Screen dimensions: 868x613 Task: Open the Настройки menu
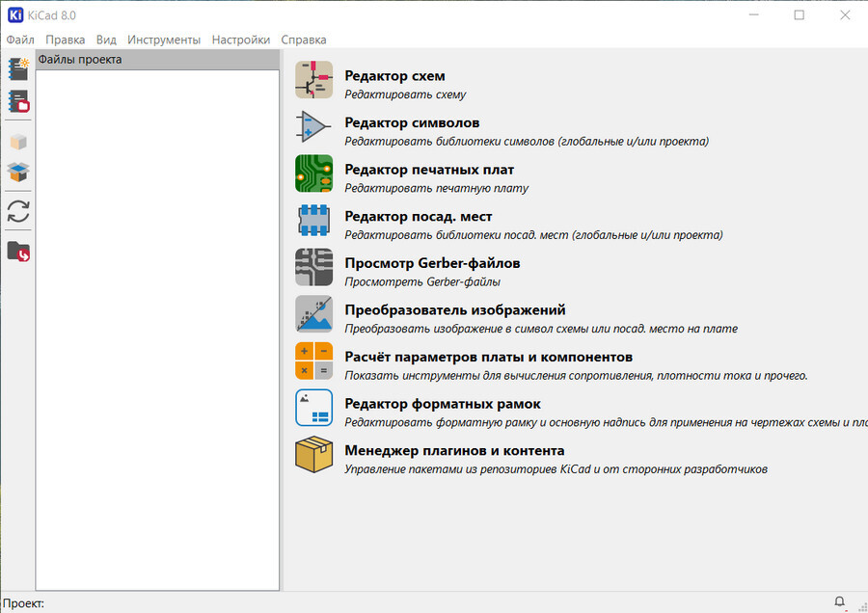coord(241,40)
